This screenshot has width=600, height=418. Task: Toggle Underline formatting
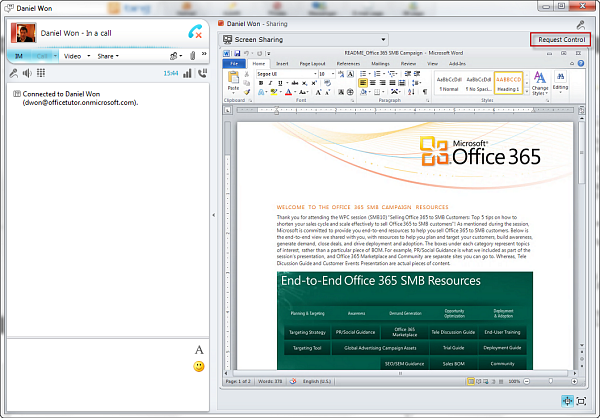[x=280, y=83]
